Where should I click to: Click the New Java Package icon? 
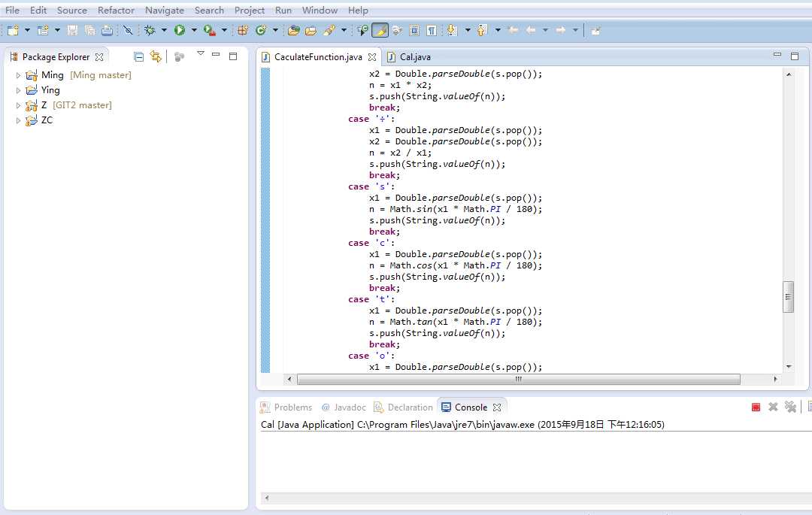[242, 31]
